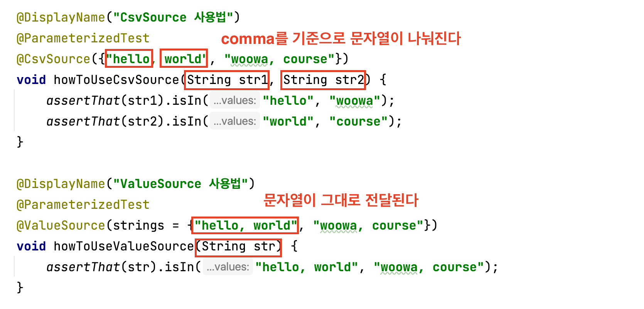The height and width of the screenshot is (309, 644).
Task: Click the howToUseCsvSource method name
Action: pos(116,80)
